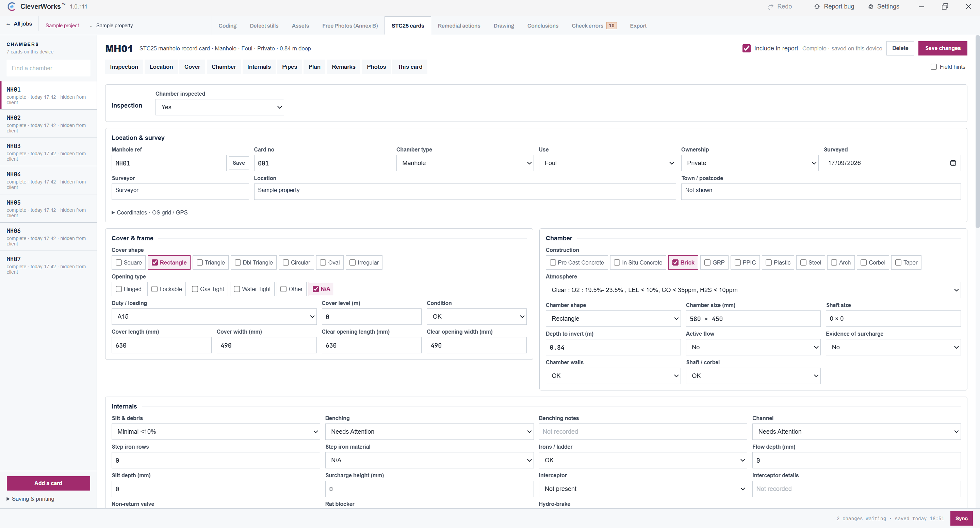
Task: Click Add a card button
Action: tap(48, 483)
